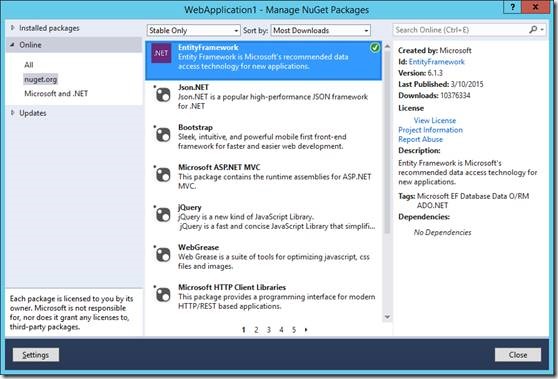
Task: Click the scrollbar up arrow
Action: (x=388, y=46)
